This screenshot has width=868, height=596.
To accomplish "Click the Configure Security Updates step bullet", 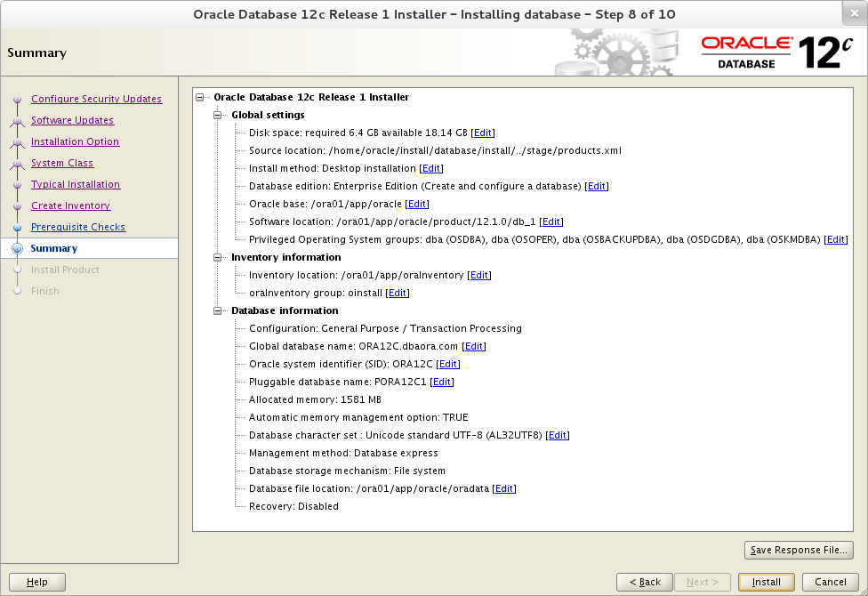I will click(17, 99).
